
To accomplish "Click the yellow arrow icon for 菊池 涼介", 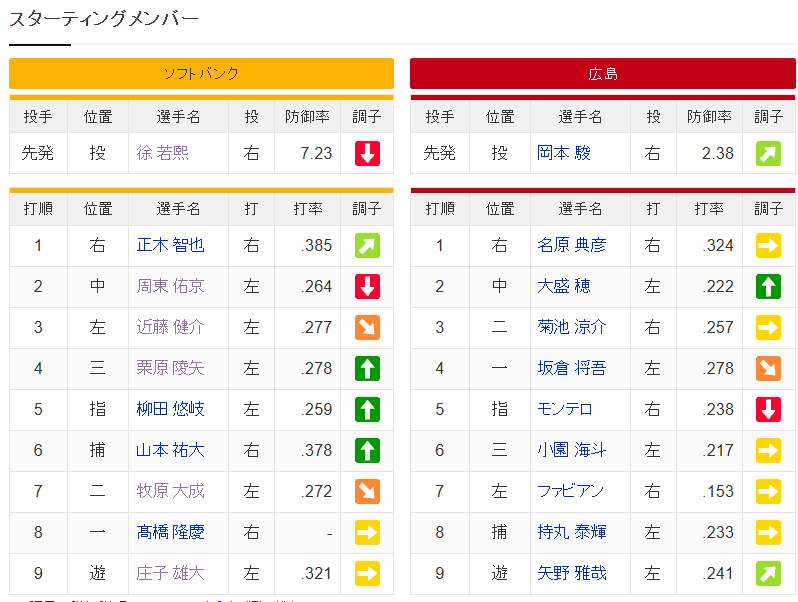I will point(768,327).
